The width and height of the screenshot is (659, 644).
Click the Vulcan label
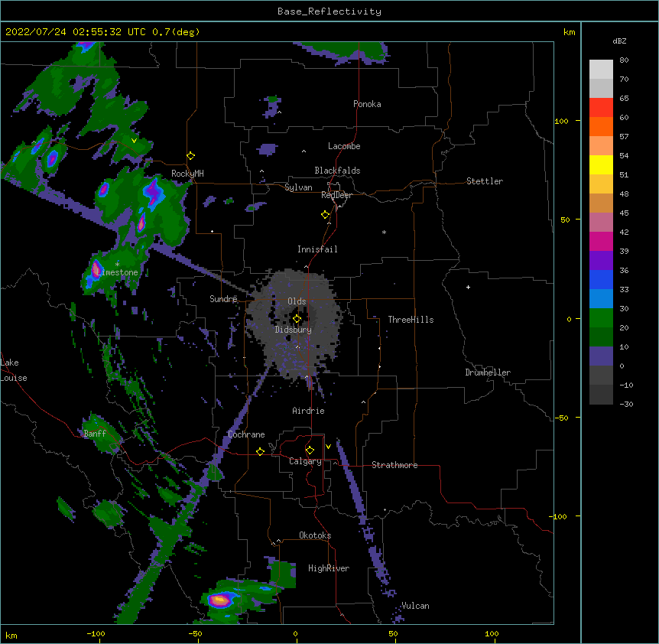pyautogui.click(x=415, y=606)
